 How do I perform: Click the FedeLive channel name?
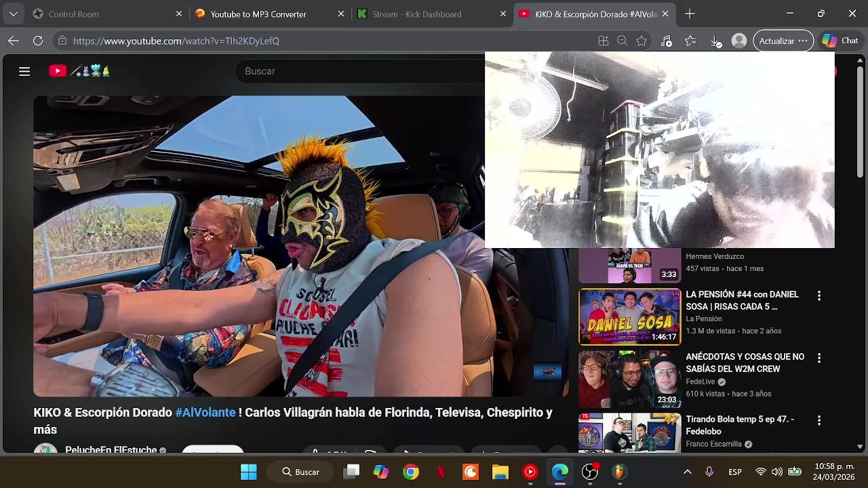(701, 382)
